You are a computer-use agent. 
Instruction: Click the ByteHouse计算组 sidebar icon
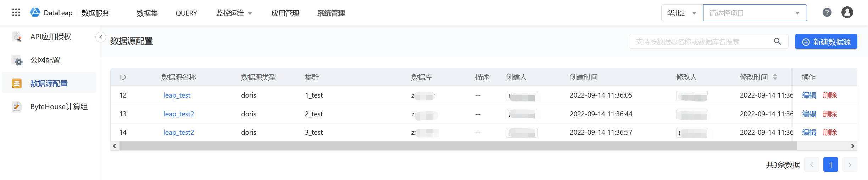click(17, 107)
